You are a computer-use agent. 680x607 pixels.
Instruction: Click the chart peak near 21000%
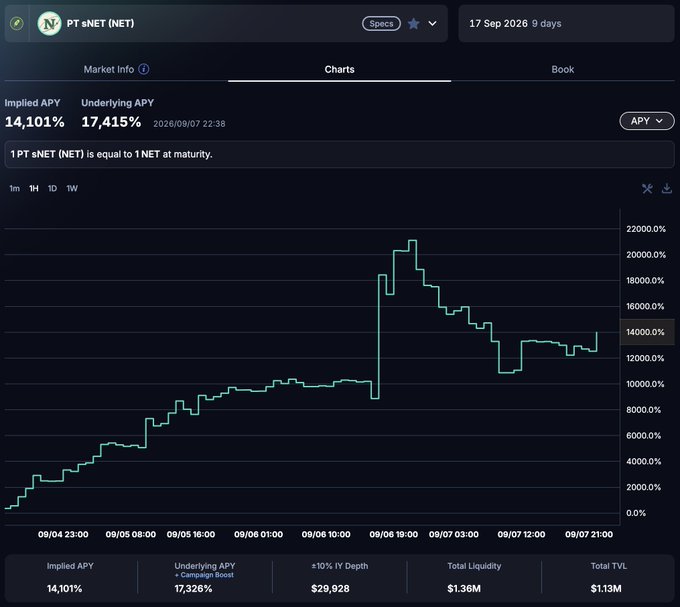412,241
